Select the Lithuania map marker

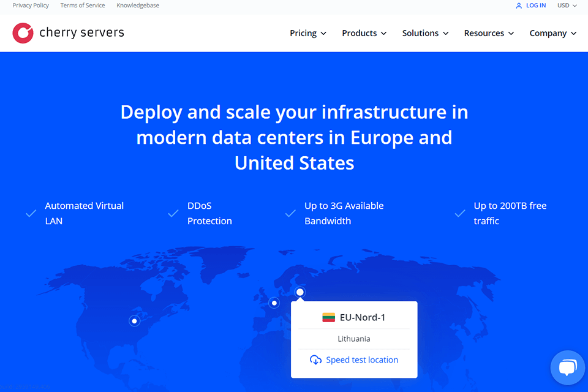click(300, 292)
